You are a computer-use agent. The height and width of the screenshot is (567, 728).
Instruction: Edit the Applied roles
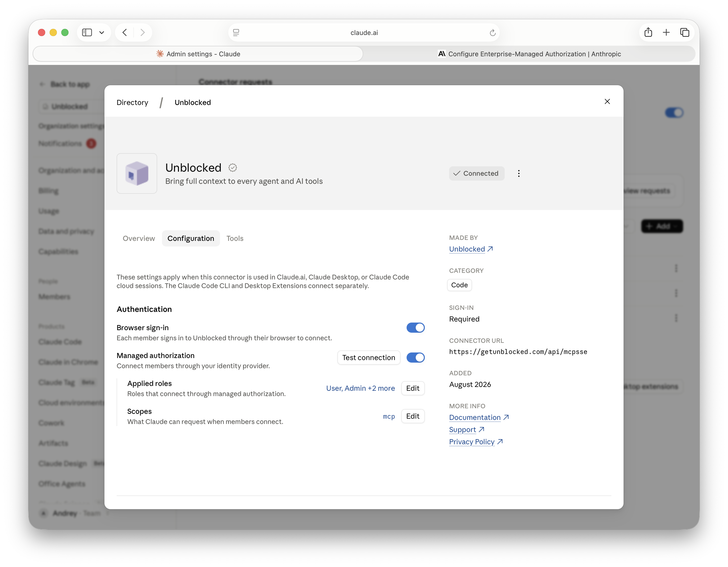[413, 388]
